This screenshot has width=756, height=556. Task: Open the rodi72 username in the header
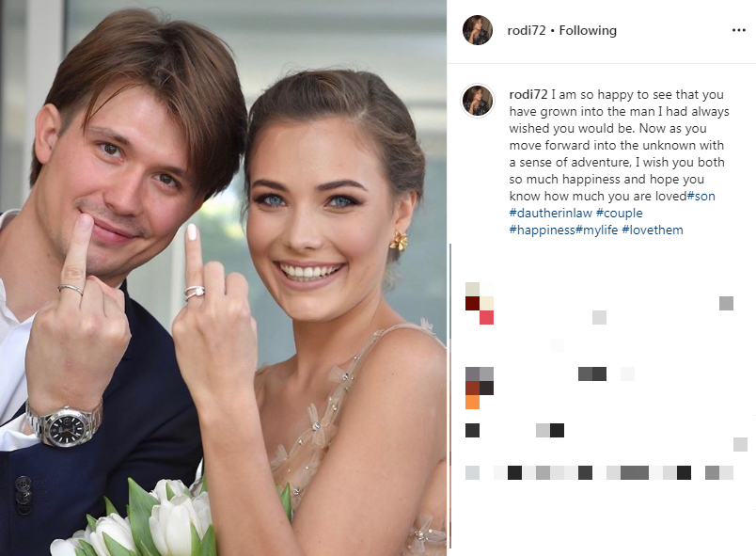click(527, 30)
